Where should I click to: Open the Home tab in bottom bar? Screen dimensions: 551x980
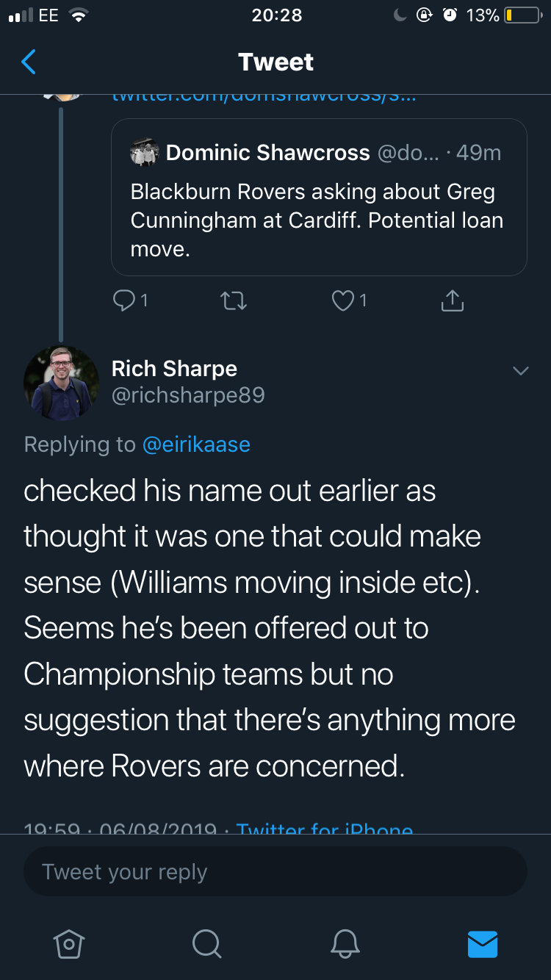[x=69, y=943]
